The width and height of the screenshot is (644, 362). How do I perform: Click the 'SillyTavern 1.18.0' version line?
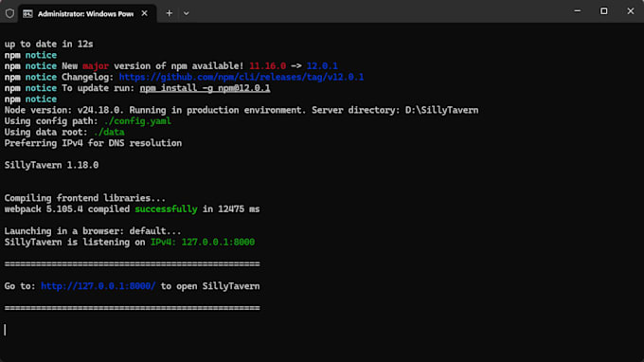(x=51, y=165)
